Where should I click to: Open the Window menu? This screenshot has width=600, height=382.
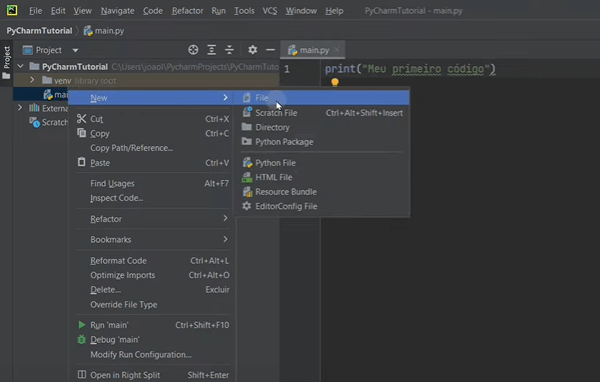coord(301,11)
